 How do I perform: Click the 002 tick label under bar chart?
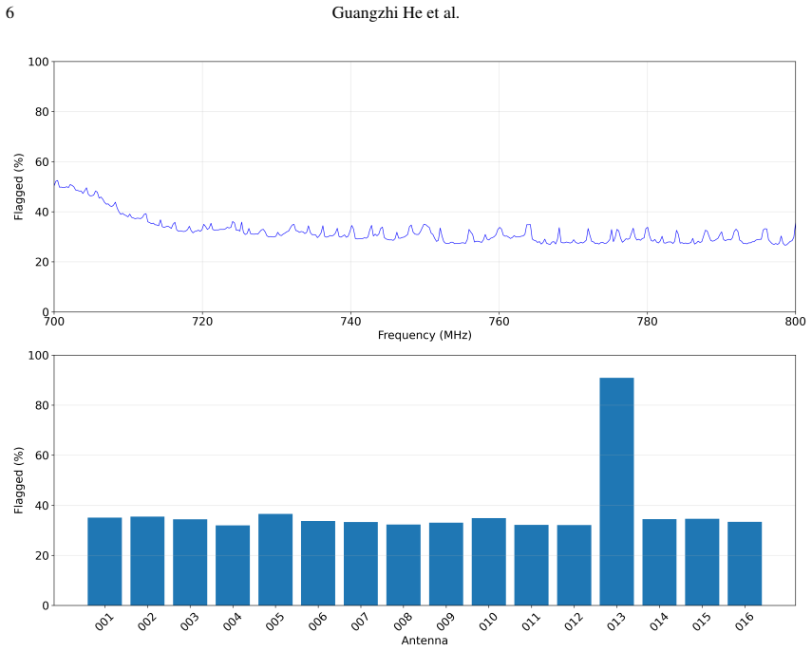[147, 621]
